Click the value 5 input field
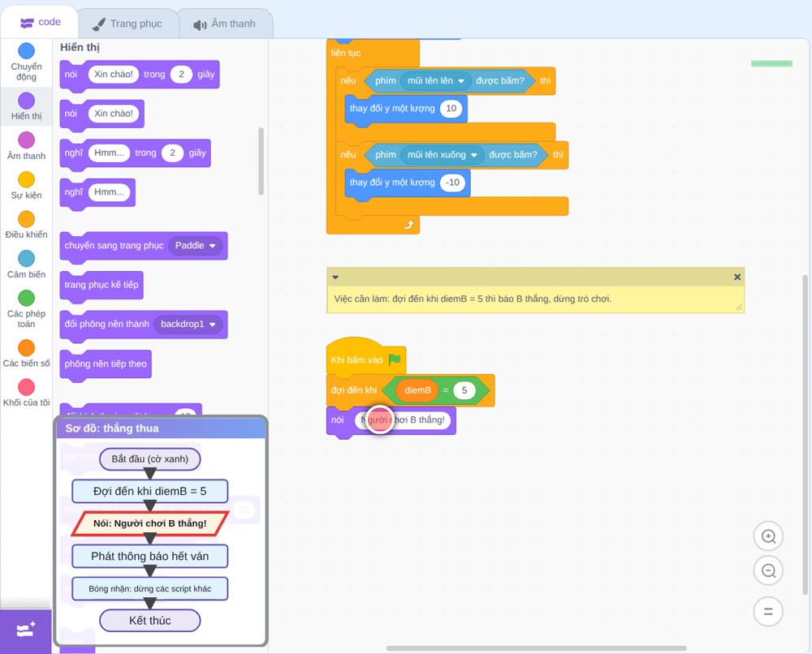Screen dimensions: 812x654 464,390
